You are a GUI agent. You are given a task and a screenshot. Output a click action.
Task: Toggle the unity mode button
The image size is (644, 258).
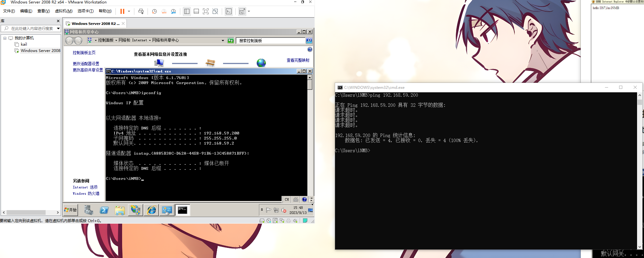tap(215, 11)
